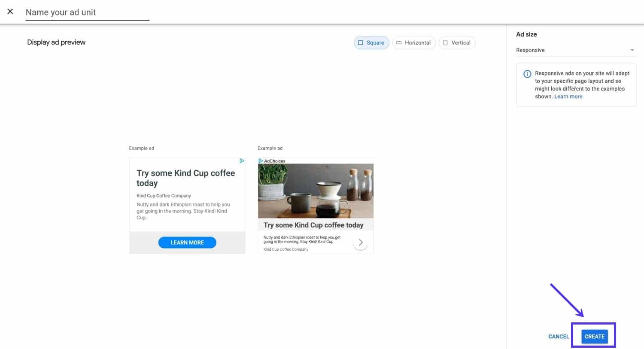Click the Ad size dropdown arrow
The width and height of the screenshot is (644, 349).
pos(632,50)
